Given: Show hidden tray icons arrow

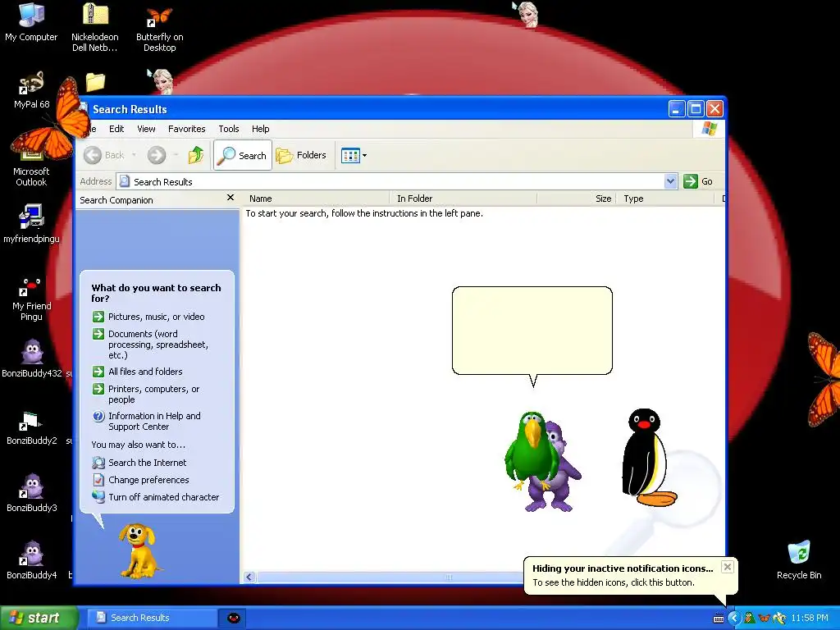Looking at the screenshot, I should pos(733,619).
